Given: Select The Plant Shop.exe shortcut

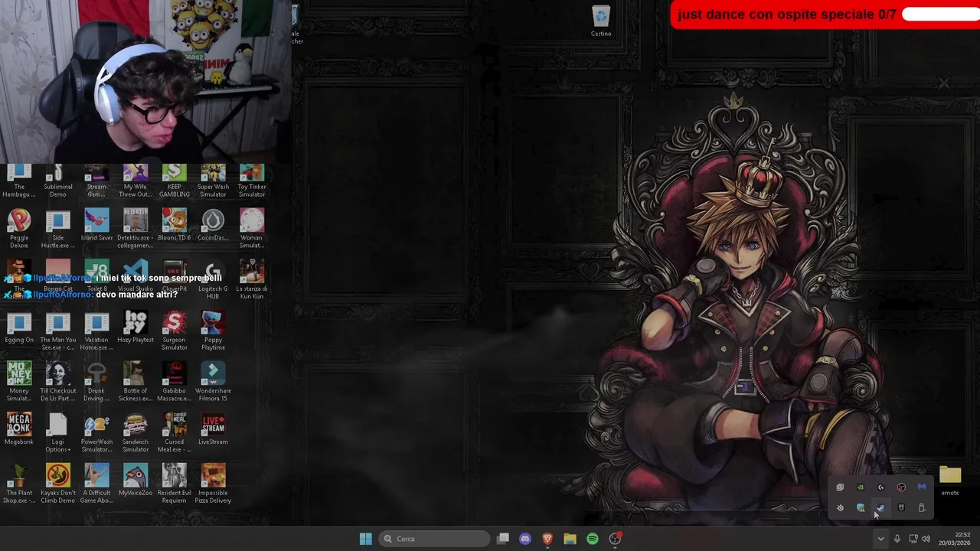Looking at the screenshot, I should pos(19,484).
